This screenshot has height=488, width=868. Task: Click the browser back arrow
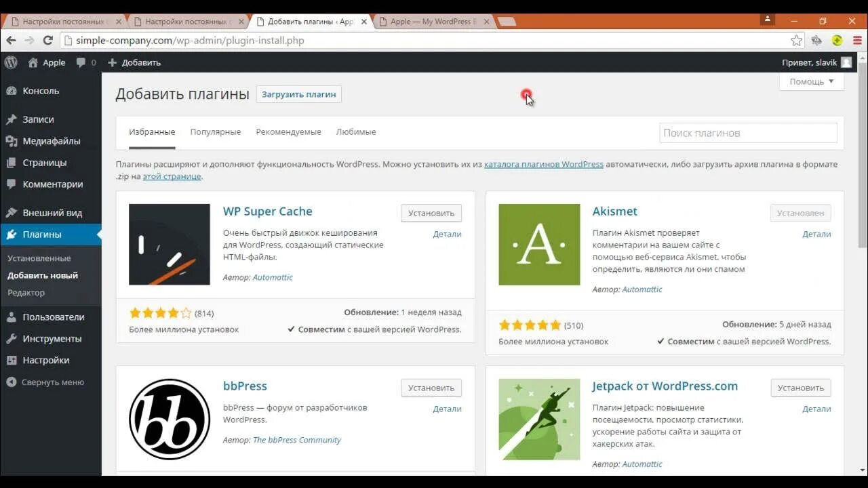point(11,41)
